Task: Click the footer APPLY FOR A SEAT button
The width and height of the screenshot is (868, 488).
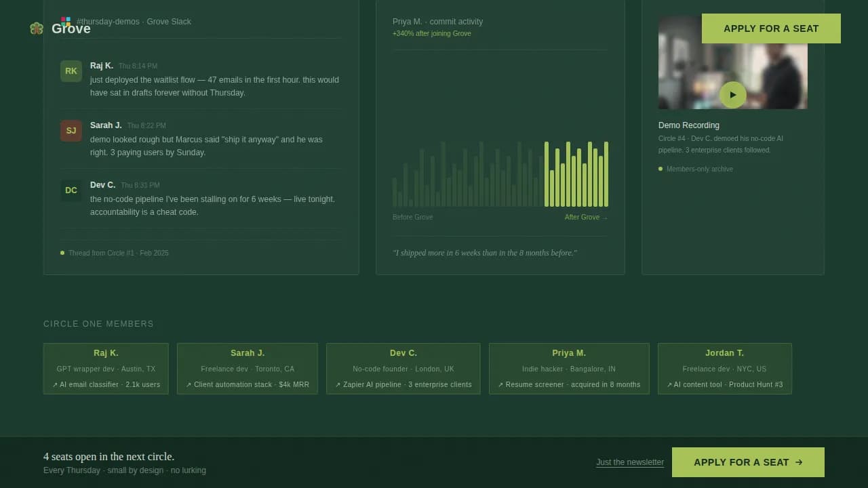Action: [x=748, y=462]
